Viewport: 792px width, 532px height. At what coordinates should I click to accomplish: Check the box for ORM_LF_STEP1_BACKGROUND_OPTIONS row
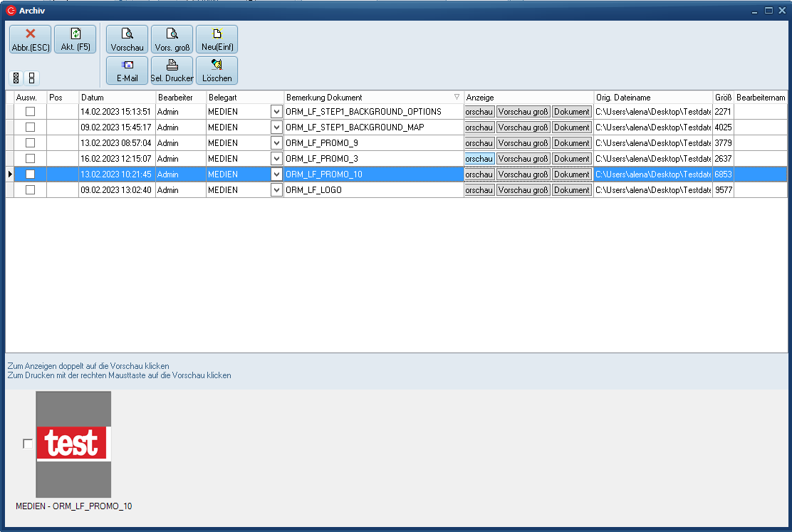[x=30, y=112]
